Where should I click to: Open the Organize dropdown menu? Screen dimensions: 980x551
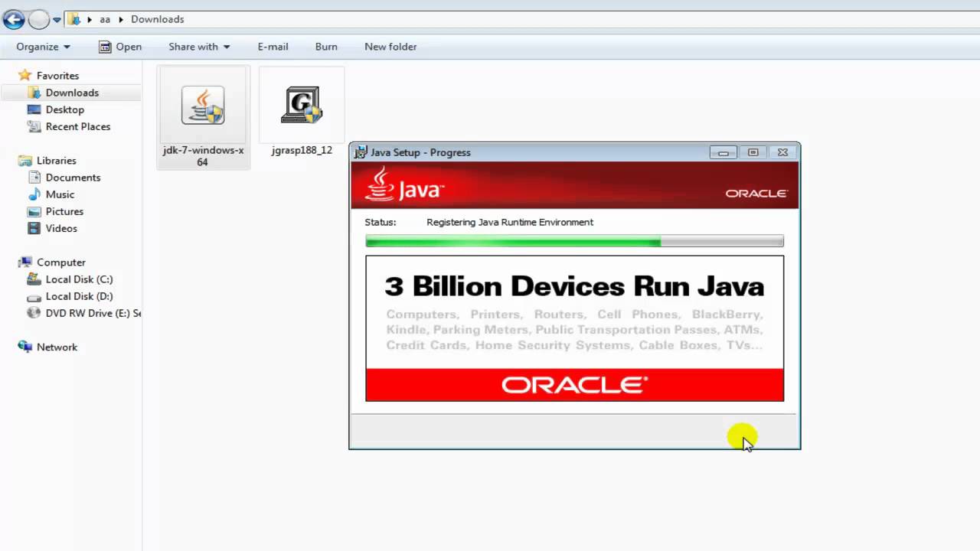click(43, 47)
